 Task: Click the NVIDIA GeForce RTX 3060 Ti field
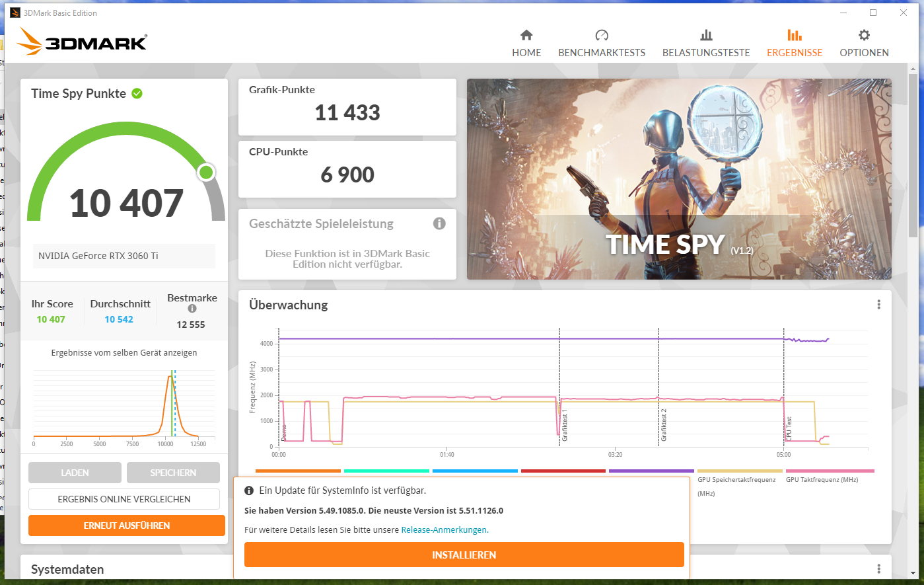click(124, 256)
